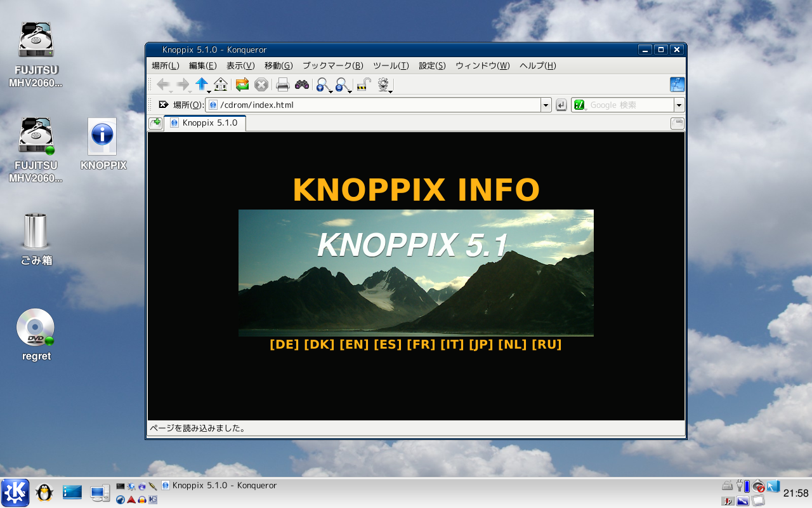Follow the [ES] language link
Viewport: 812px width, 508px height.
(388, 344)
